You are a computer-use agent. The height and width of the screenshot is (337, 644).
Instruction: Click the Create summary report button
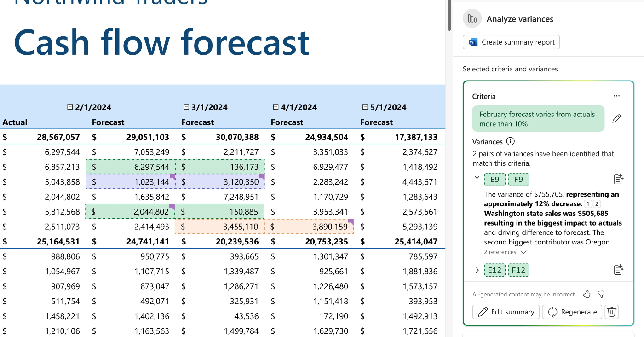point(511,42)
